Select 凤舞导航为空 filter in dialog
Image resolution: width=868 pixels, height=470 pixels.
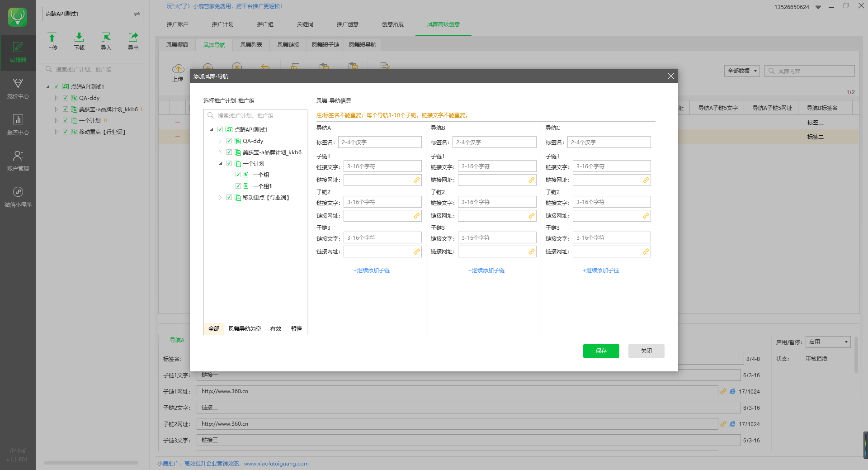tap(245, 329)
